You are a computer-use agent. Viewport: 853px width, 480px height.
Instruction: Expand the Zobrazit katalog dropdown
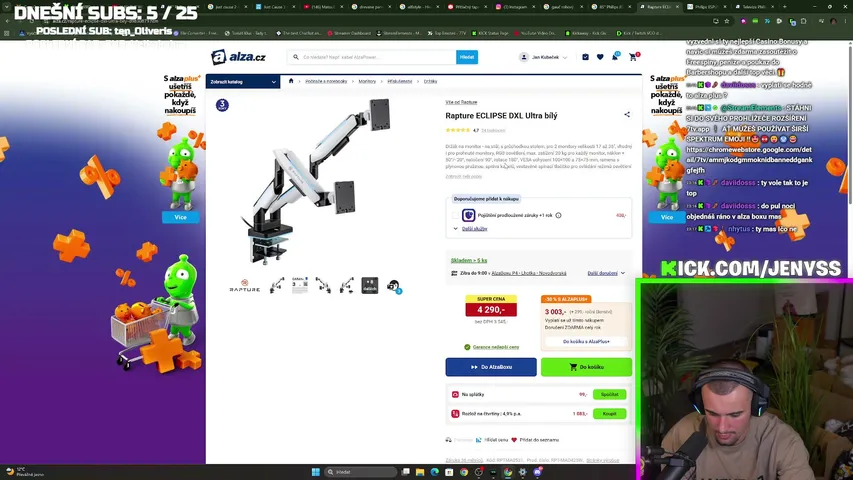pyautogui.click(x=243, y=82)
